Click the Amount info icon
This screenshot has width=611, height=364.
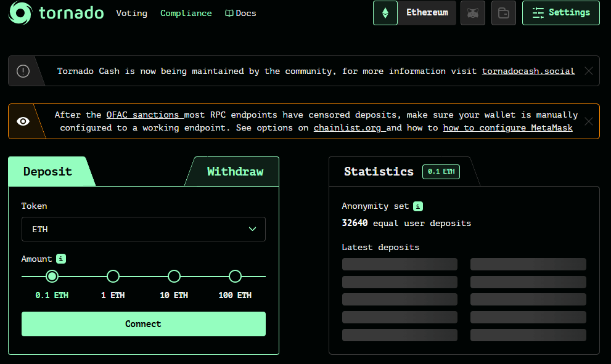(x=61, y=259)
